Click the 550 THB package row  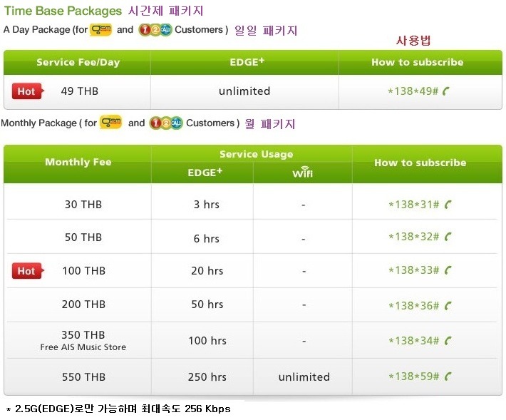[x=253, y=377]
